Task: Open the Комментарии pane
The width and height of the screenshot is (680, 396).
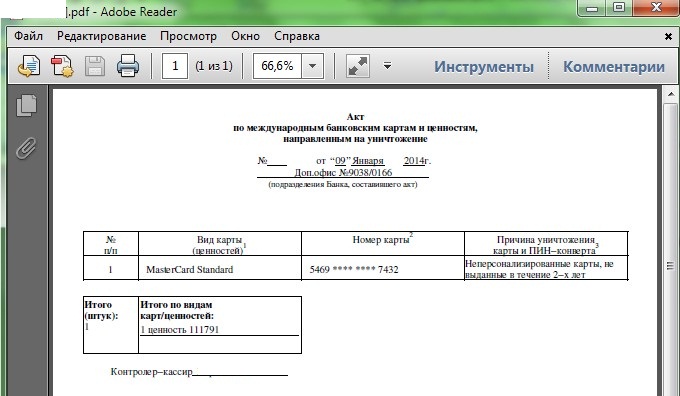Action: point(614,66)
